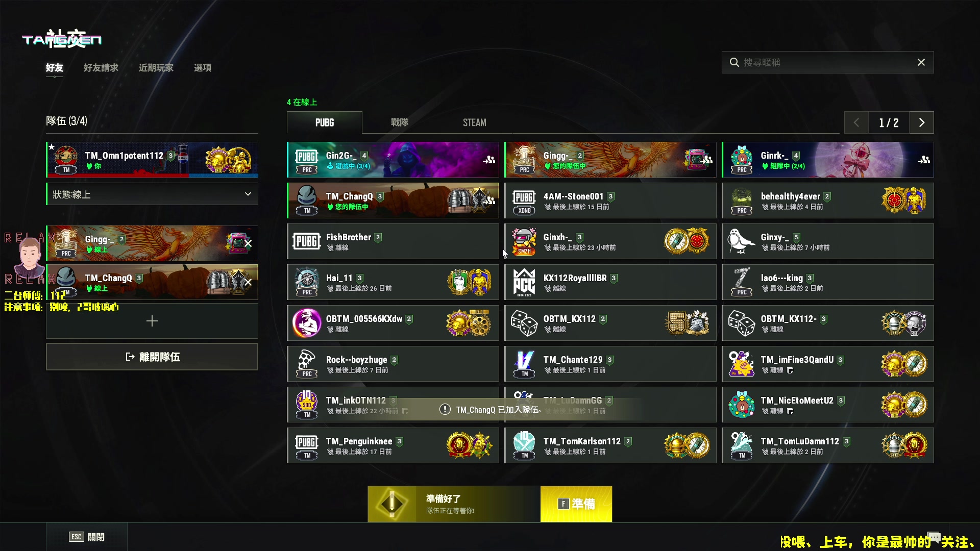
Task: Click the copy icon beside TM_imFine3QandU status
Action: [x=790, y=370]
